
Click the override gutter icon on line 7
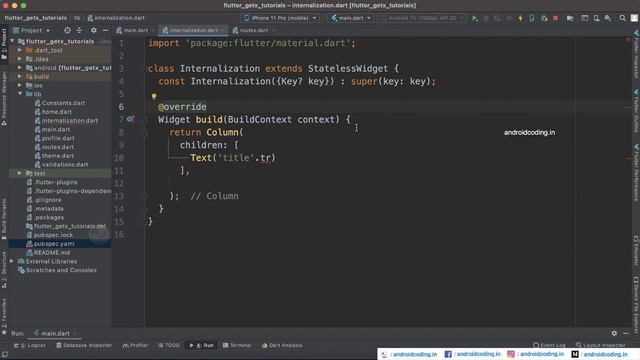tap(130, 119)
